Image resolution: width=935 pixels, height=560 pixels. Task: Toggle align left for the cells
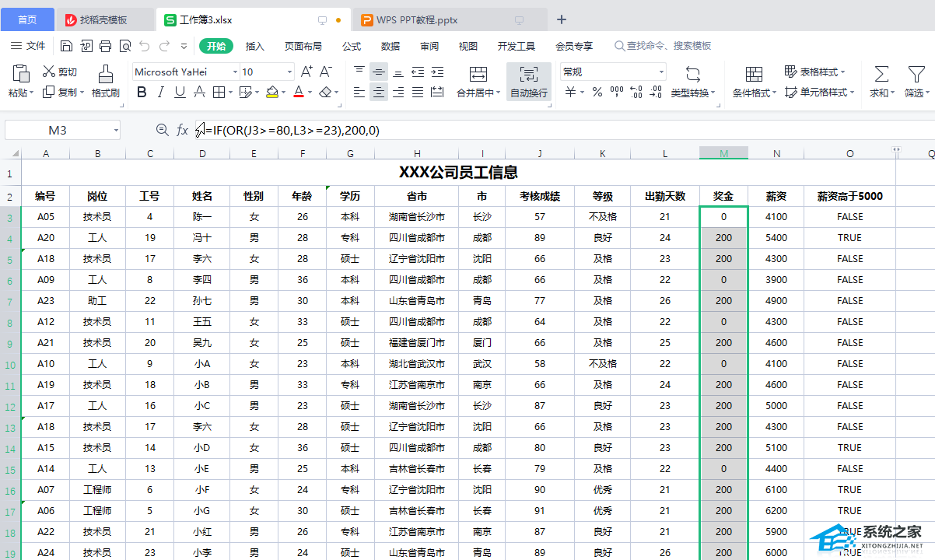tap(359, 93)
